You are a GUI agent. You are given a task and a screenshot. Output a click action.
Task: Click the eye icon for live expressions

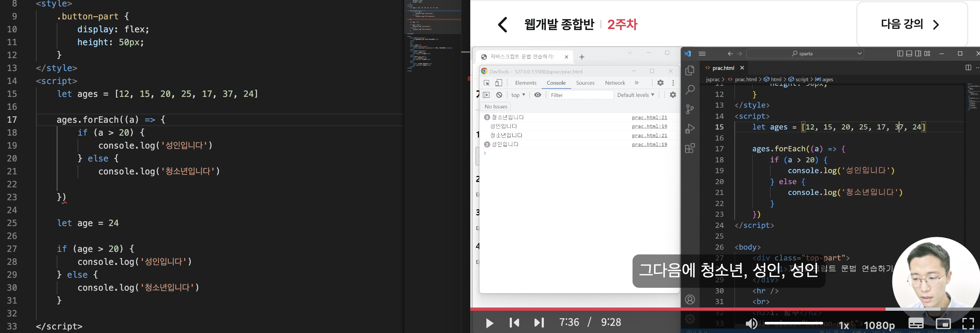pos(537,95)
